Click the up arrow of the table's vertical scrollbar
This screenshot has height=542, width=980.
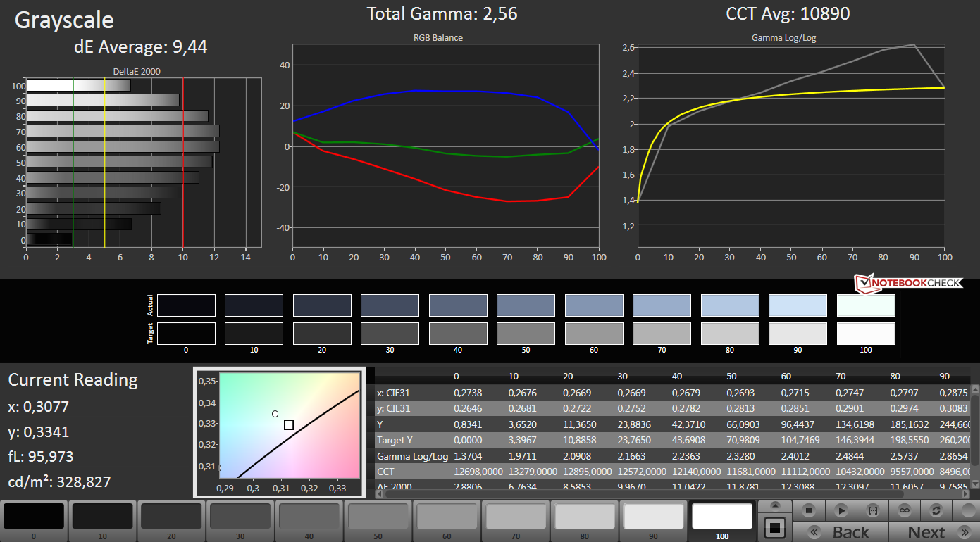point(975,389)
